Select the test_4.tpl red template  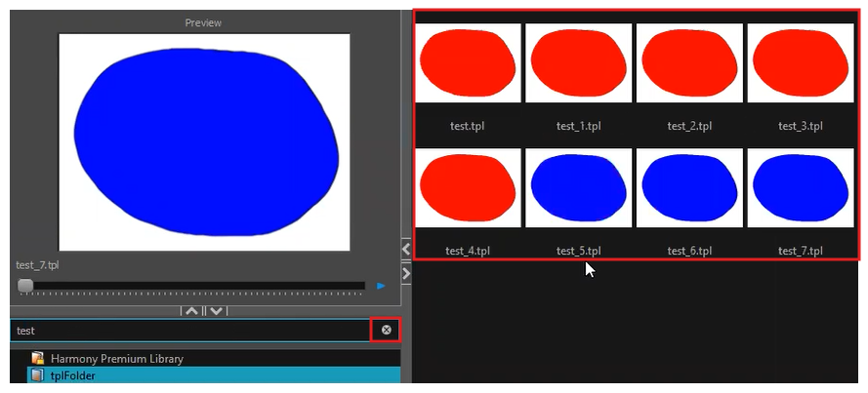coord(468,188)
